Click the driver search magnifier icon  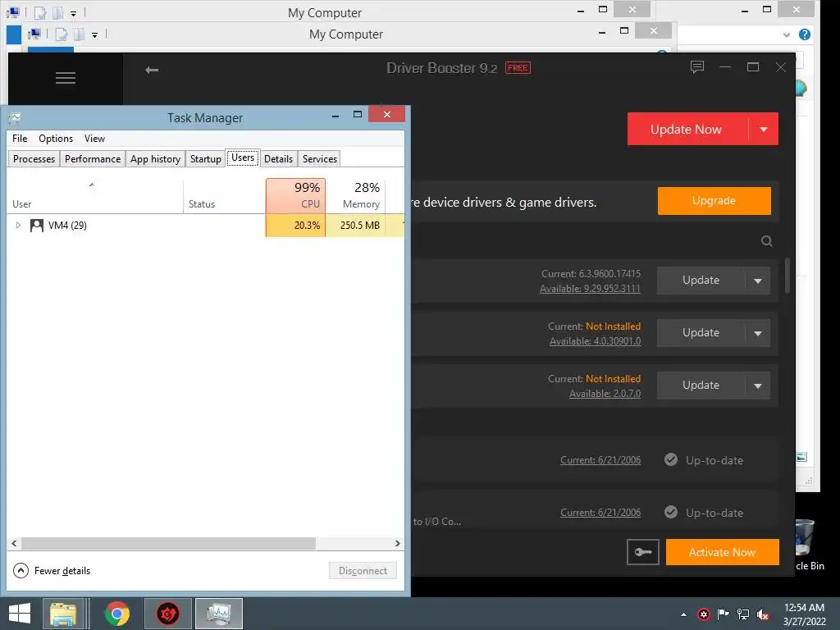pos(767,241)
